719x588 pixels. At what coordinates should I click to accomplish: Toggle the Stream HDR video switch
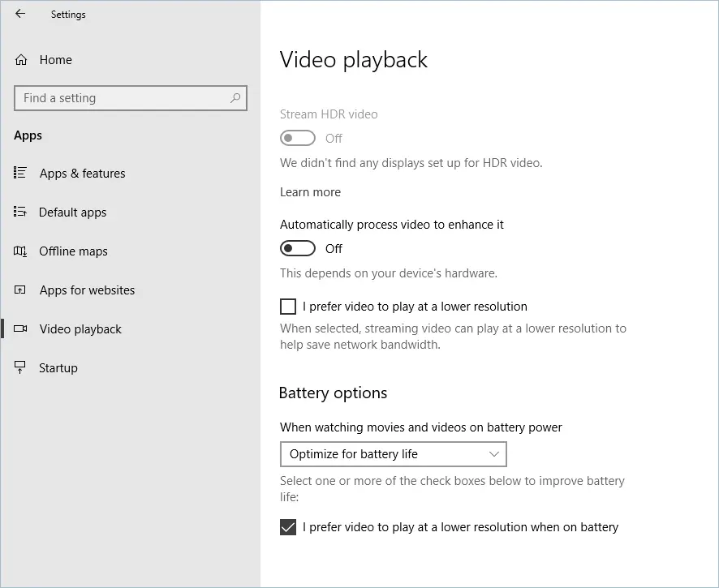pyautogui.click(x=298, y=138)
